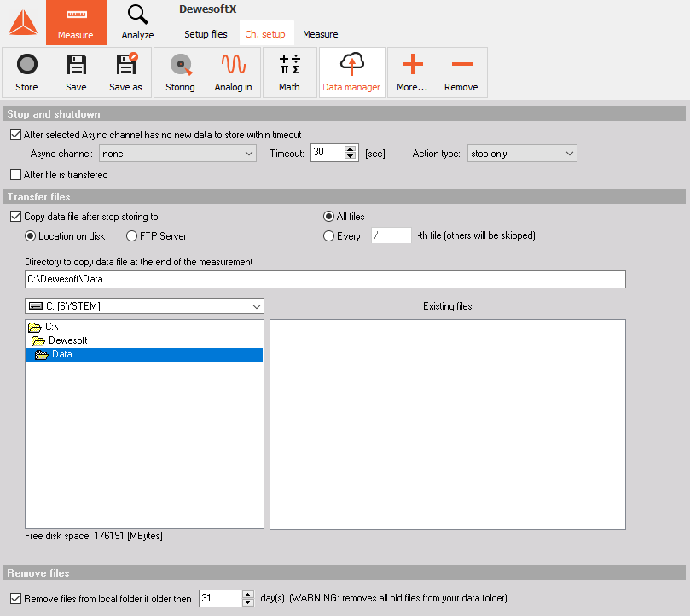Save the setup with Save icon
Image resolution: width=690 pixels, height=616 pixels.
76,64
